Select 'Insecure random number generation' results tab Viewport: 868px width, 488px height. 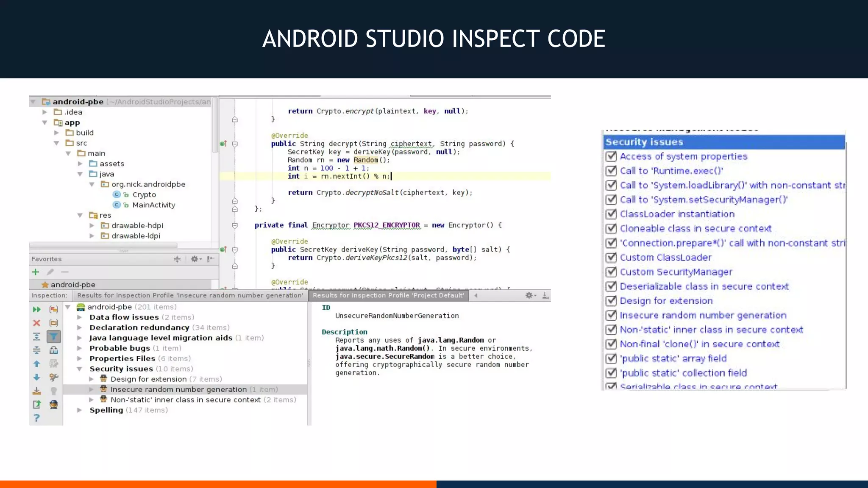[x=190, y=295]
